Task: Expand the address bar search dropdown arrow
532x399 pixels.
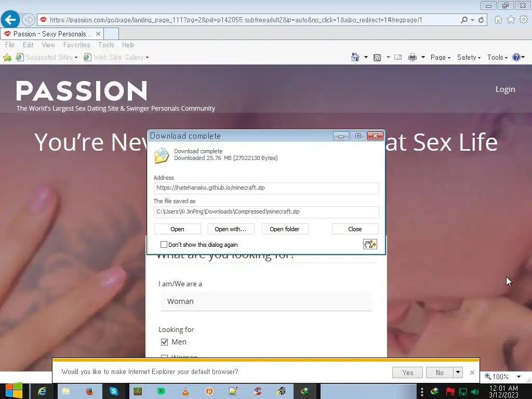Action: pos(472,20)
